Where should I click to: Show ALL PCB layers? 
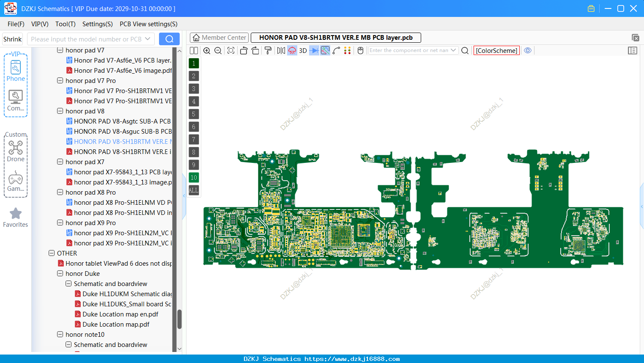point(194,190)
